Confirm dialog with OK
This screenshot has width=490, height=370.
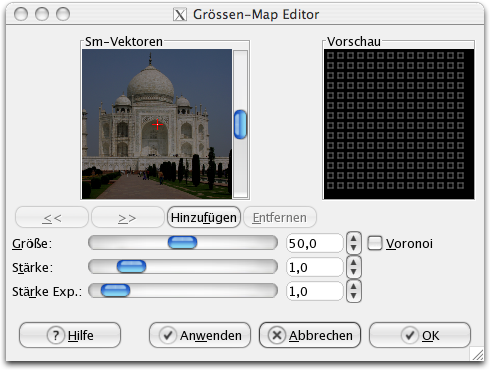click(x=420, y=335)
